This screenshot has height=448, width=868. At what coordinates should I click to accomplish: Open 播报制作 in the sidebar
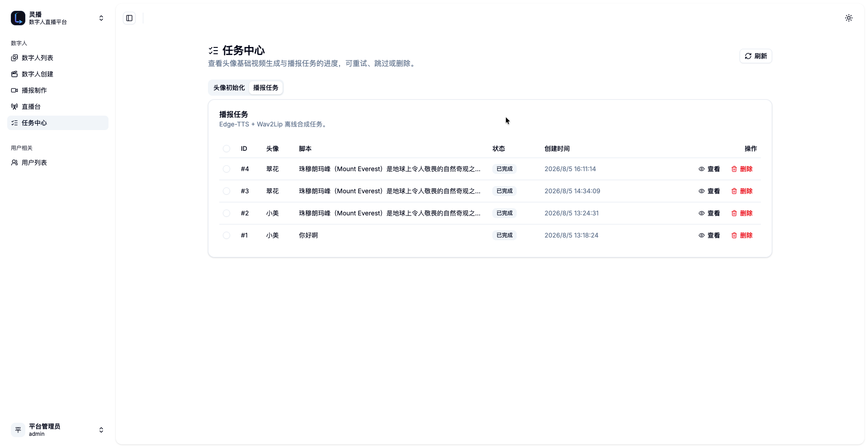(58, 90)
